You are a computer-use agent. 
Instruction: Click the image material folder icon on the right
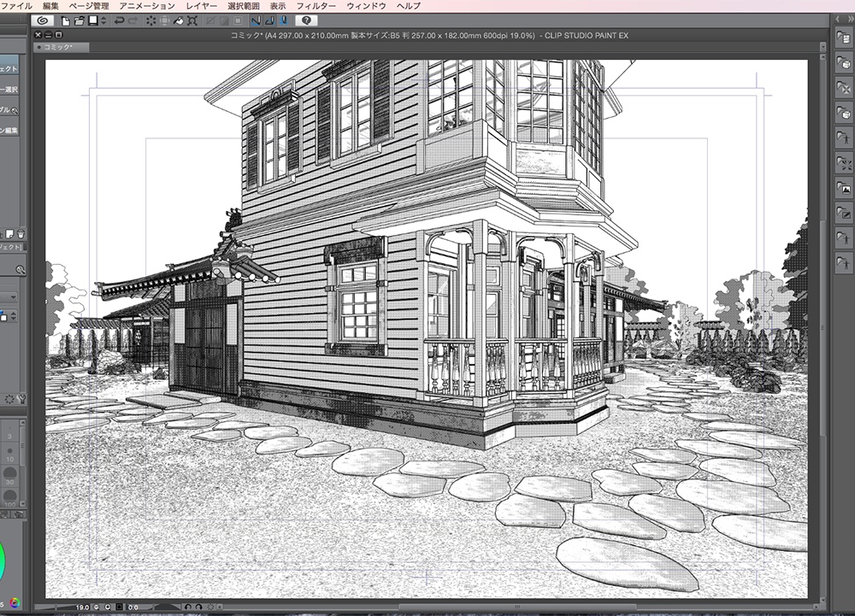pos(844,185)
